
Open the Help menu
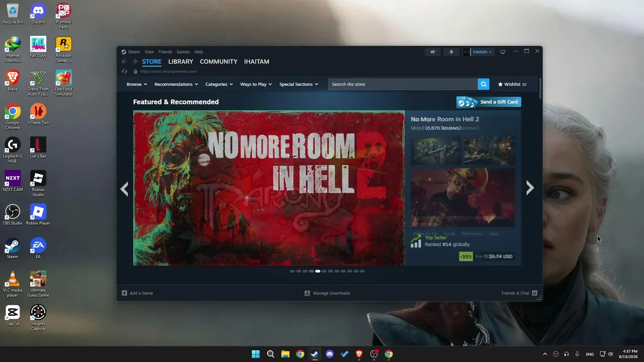[199, 52]
